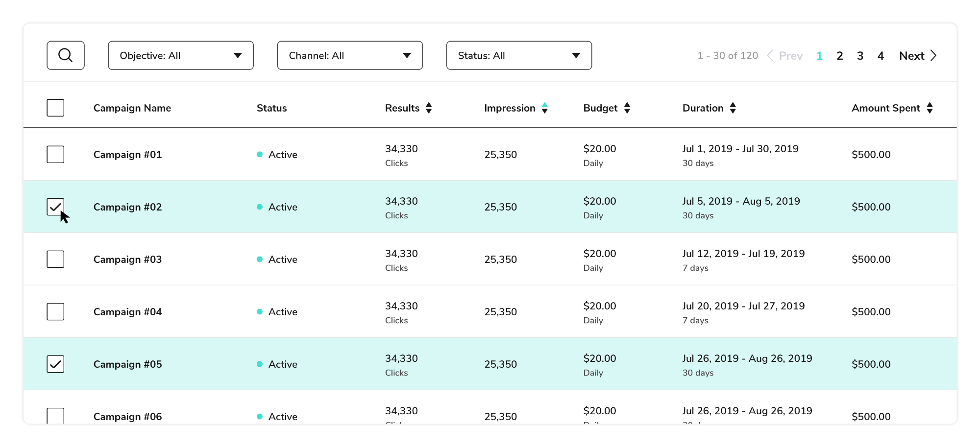Toggle the select-all header checkbox
980x447 pixels.
55,108
